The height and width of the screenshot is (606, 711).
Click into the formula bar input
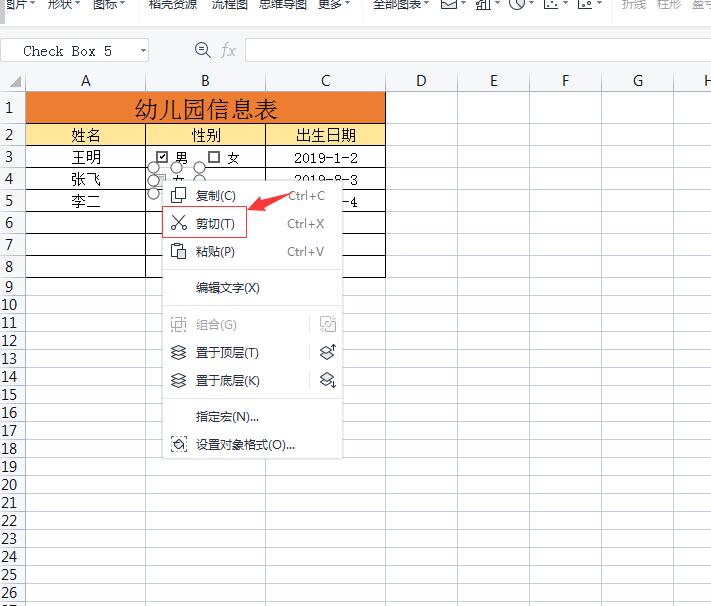[x=478, y=50]
